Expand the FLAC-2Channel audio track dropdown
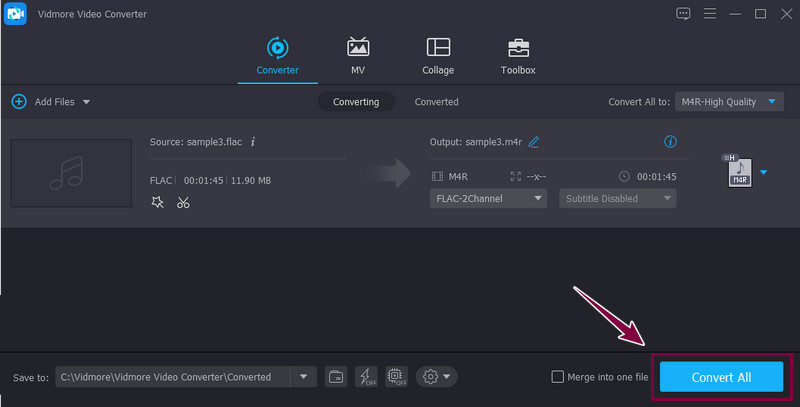The height and width of the screenshot is (407, 800). click(489, 198)
